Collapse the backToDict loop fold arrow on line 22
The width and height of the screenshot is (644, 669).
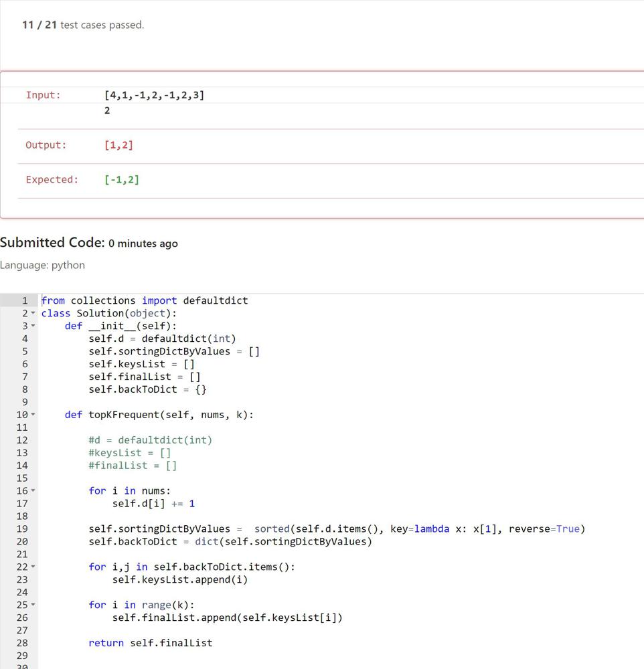coord(33,567)
